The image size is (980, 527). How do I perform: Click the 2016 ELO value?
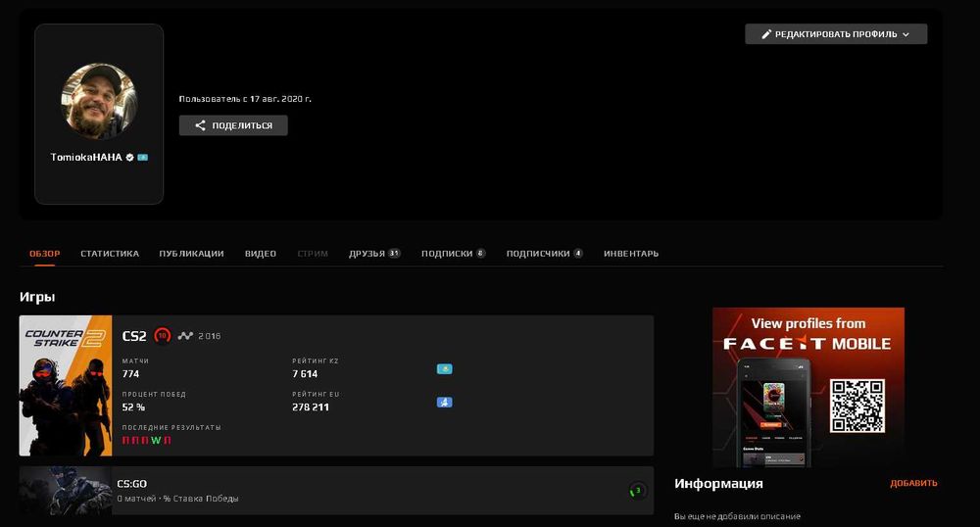[210, 336]
